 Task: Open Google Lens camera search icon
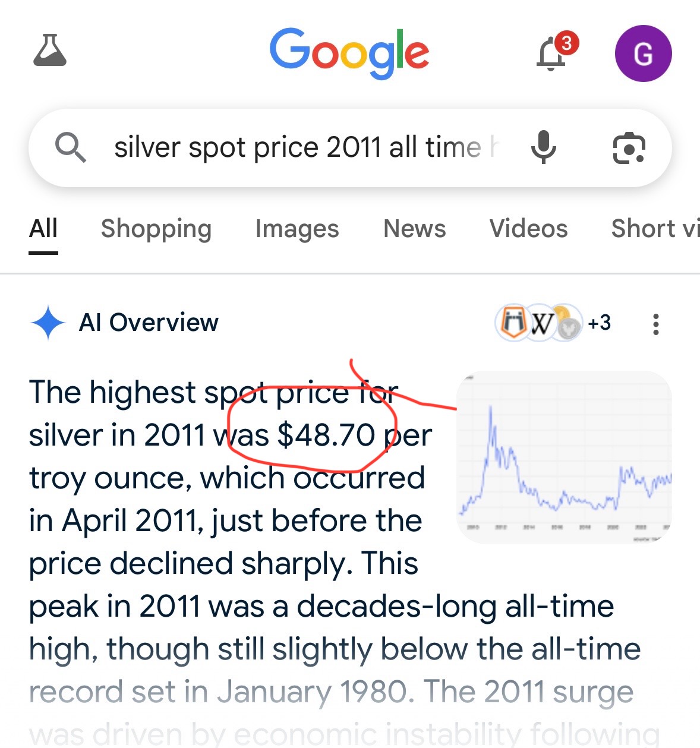point(629,148)
